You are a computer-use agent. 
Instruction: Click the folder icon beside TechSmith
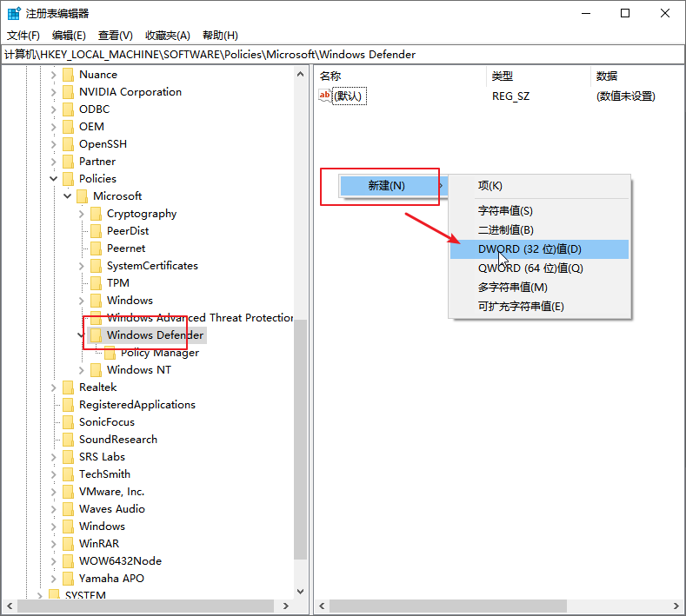(x=68, y=474)
